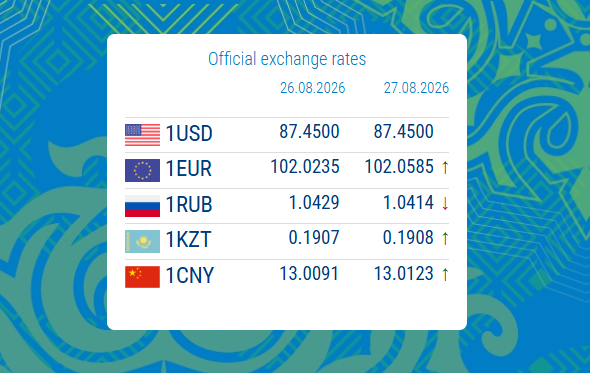This screenshot has height=373, width=590.
Task: Click the European Union flag icon
Action: tap(142, 171)
